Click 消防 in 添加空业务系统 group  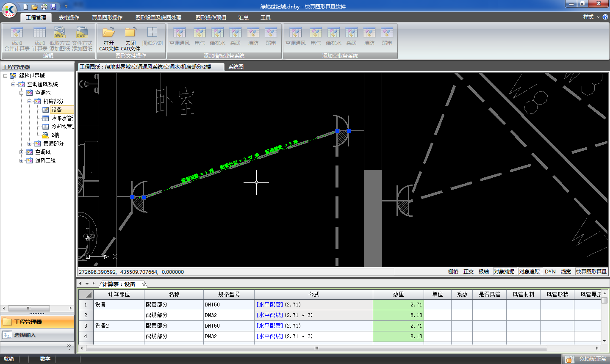coord(369,37)
